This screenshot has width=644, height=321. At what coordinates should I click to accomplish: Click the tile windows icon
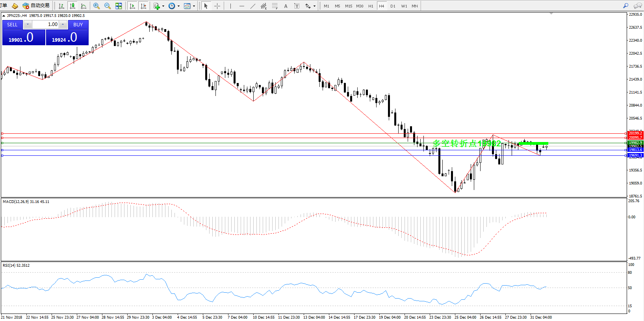[119, 6]
